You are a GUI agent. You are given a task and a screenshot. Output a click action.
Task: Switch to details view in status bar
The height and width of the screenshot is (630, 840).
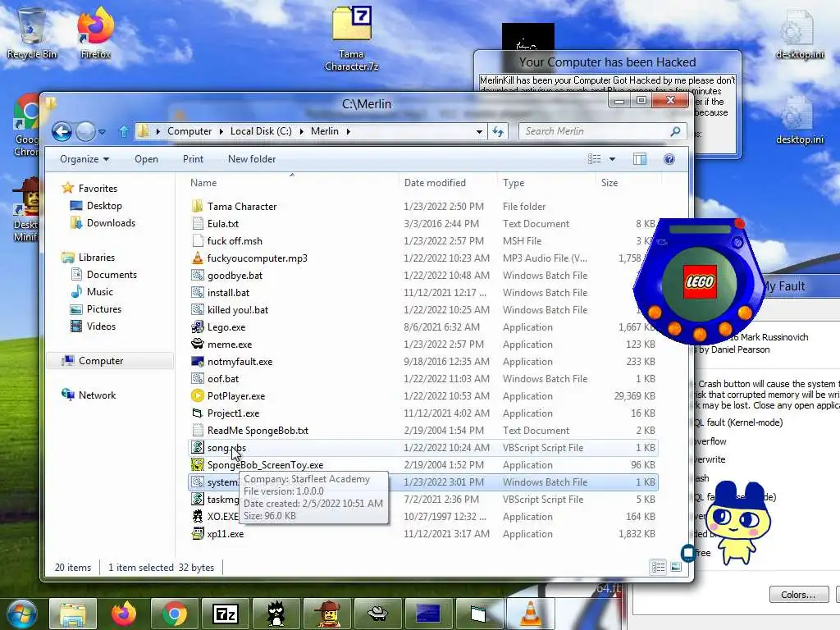(659, 567)
